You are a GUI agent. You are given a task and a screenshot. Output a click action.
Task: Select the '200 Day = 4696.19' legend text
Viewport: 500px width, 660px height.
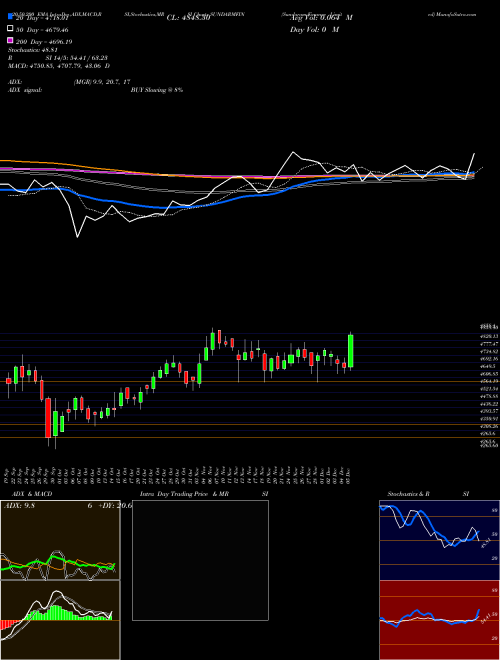click(44, 42)
